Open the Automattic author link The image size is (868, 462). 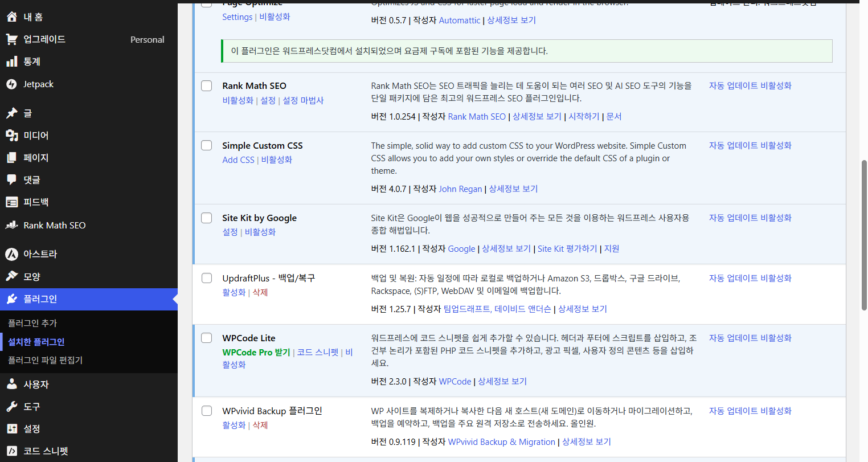click(460, 21)
